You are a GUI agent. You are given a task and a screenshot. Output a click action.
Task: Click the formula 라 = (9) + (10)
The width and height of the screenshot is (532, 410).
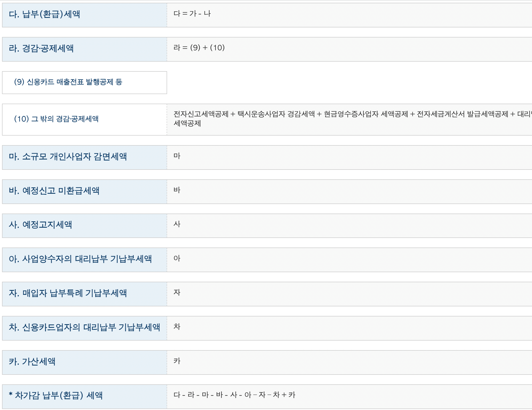click(199, 48)
